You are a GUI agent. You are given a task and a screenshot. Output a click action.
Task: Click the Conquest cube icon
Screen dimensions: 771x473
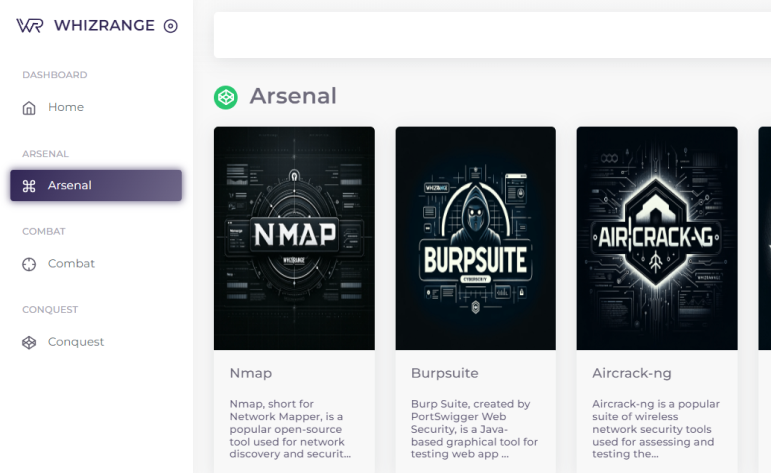29,342
